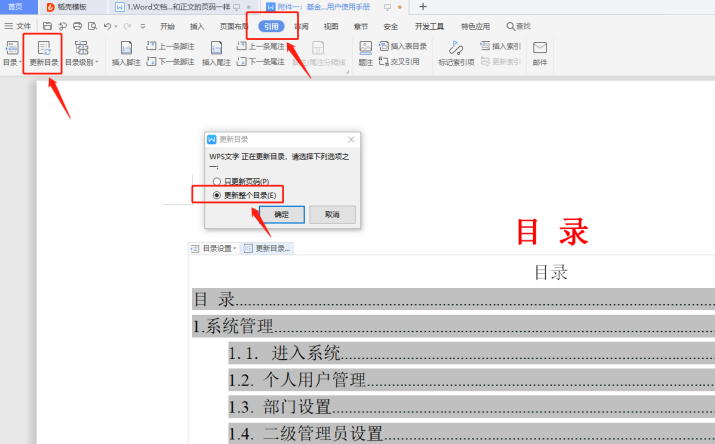This screenshot has width=715, height=444.
Task: Click the 插入尾注 (Insert Endnote) icon
Action: point(216,52)
